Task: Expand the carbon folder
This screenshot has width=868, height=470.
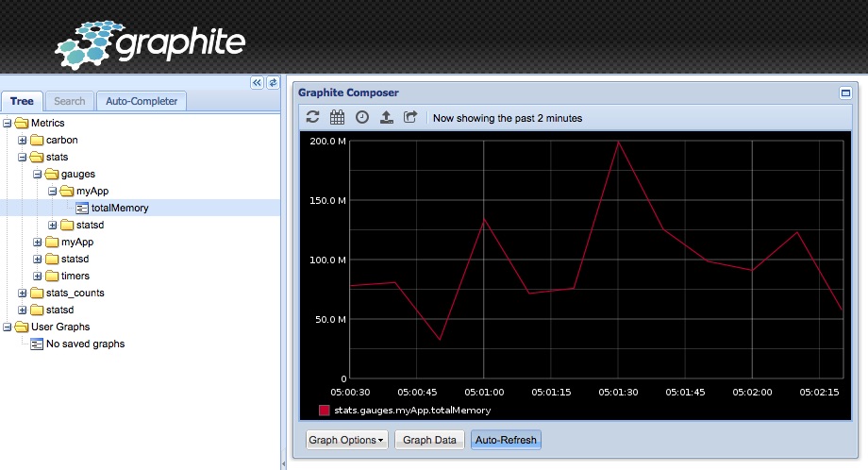Action: [x=22, y=140]
